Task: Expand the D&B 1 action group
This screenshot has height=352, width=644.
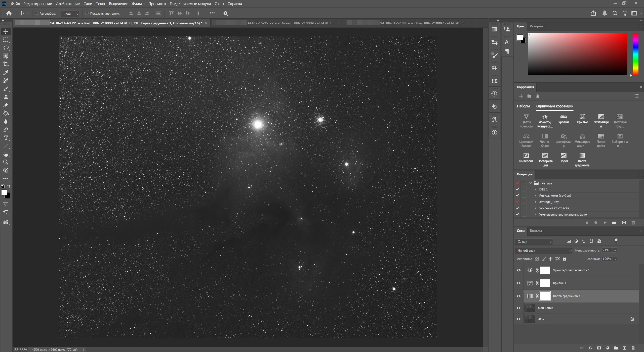Action: pyautogui.click(x=535, y=189)
